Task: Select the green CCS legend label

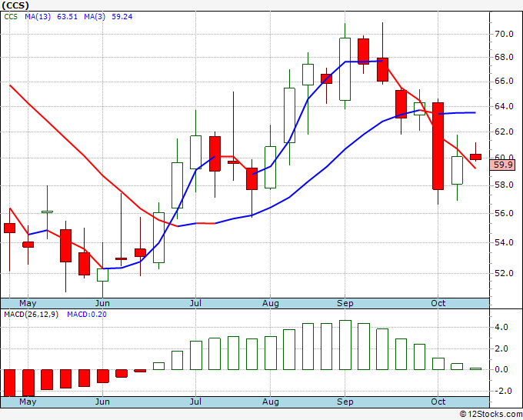Action: (11, 17)
